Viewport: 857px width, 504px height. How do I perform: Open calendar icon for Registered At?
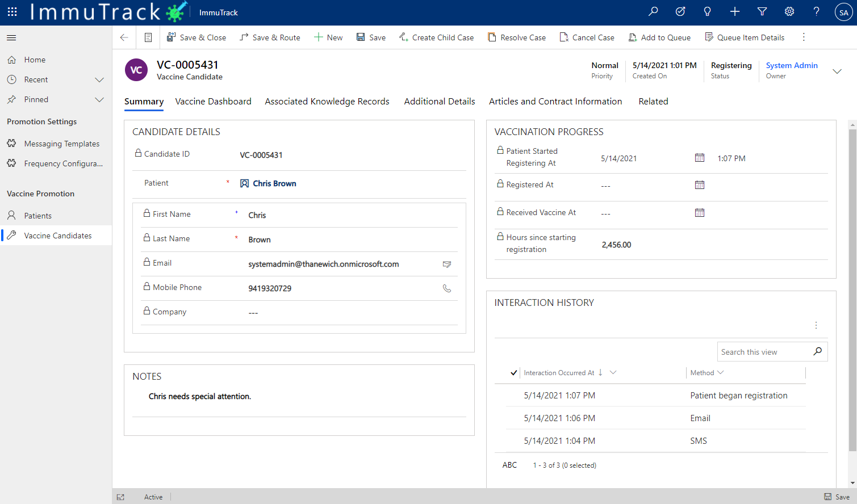700,185
